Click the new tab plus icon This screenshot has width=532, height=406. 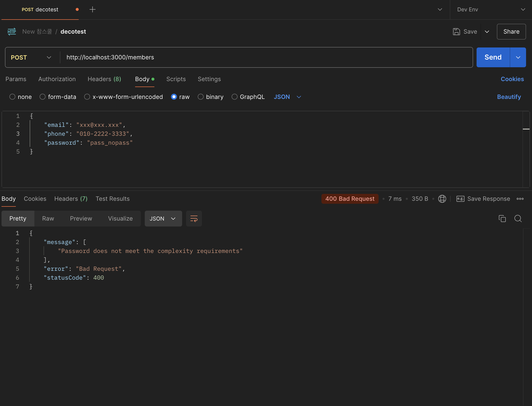pos(92,9)
